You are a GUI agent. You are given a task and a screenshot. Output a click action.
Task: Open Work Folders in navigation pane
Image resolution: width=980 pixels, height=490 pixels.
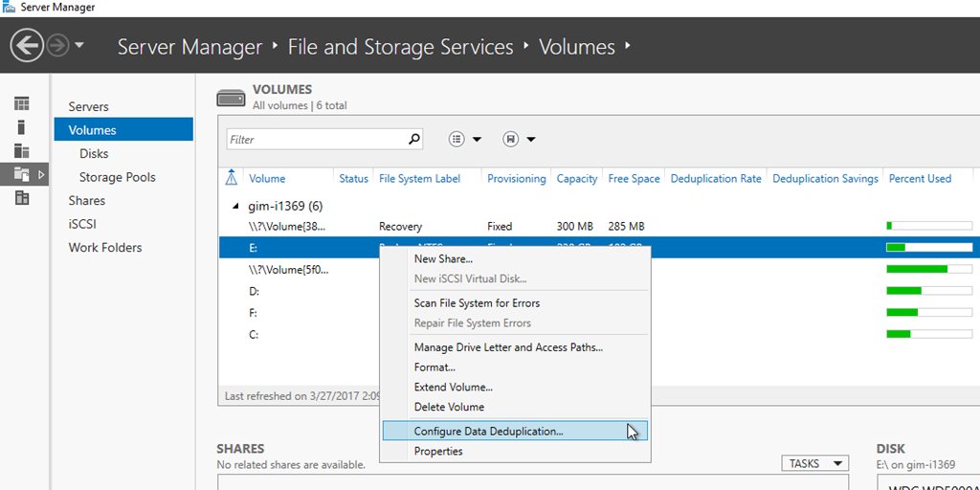click(105, 248)
